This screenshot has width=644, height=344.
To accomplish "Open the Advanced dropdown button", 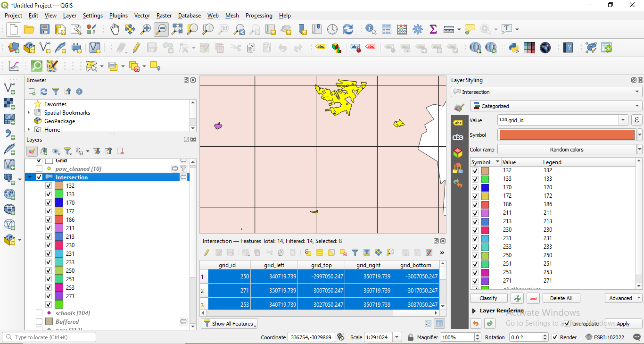I will (x=623, y=298).
